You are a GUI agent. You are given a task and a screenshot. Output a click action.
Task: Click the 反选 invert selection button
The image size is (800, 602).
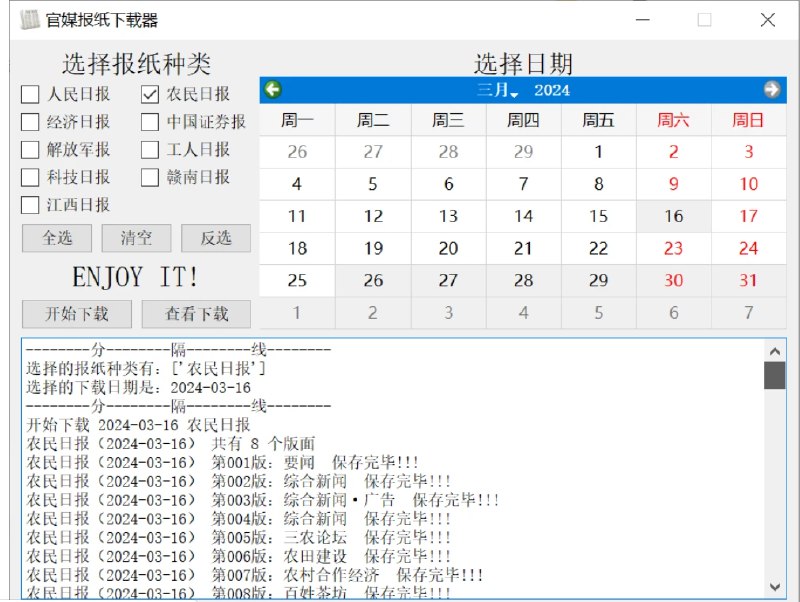pyautogui.click(x=218, y=238)
